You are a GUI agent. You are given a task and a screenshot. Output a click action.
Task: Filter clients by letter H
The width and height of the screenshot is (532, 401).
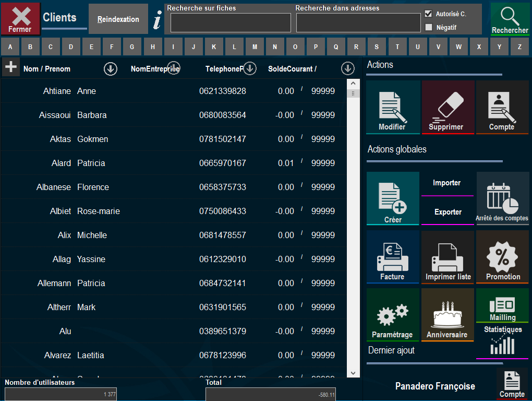[x=153, y=46]
